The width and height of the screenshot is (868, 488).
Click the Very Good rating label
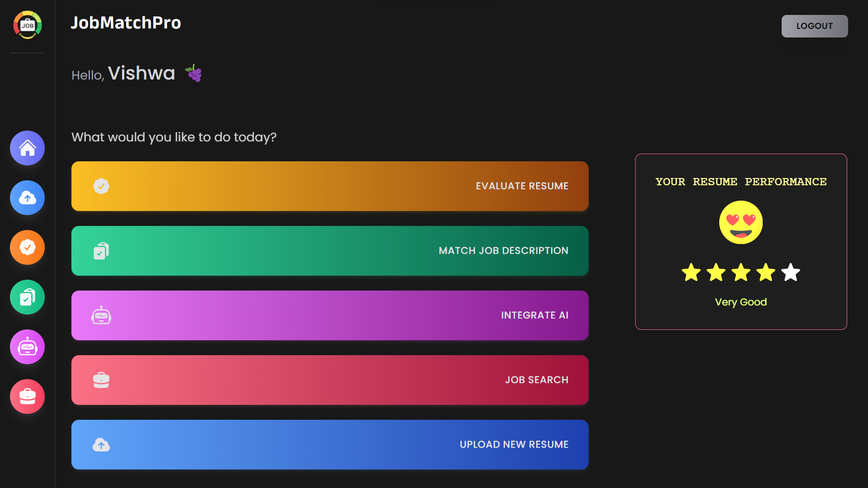tap(741, 302)
